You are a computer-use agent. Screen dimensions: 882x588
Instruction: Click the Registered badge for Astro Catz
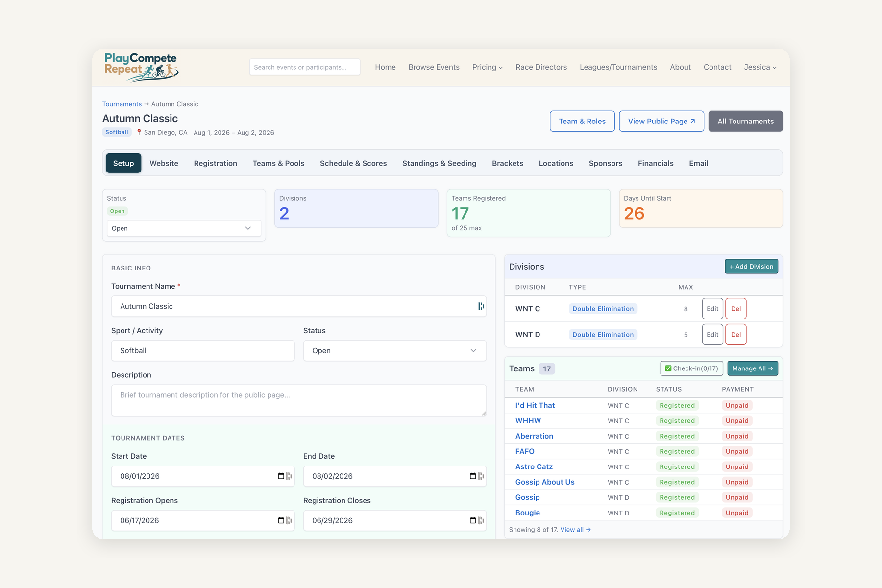(x=677, y=467)
